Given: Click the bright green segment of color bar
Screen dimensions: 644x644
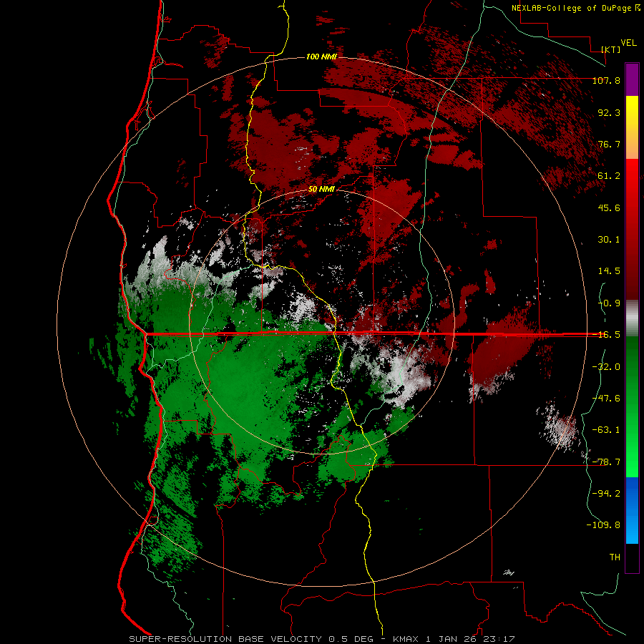Looking at the screenshot, I should point(632,406).
